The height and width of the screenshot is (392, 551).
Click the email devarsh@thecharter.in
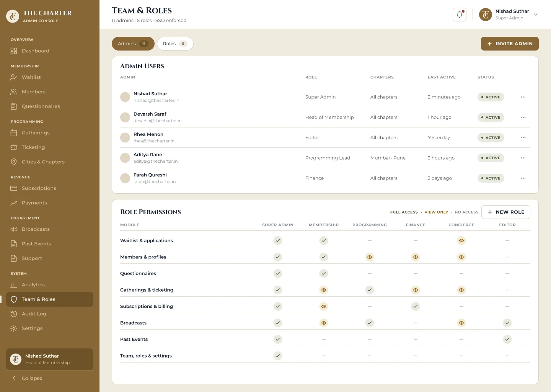coord(158,121)
